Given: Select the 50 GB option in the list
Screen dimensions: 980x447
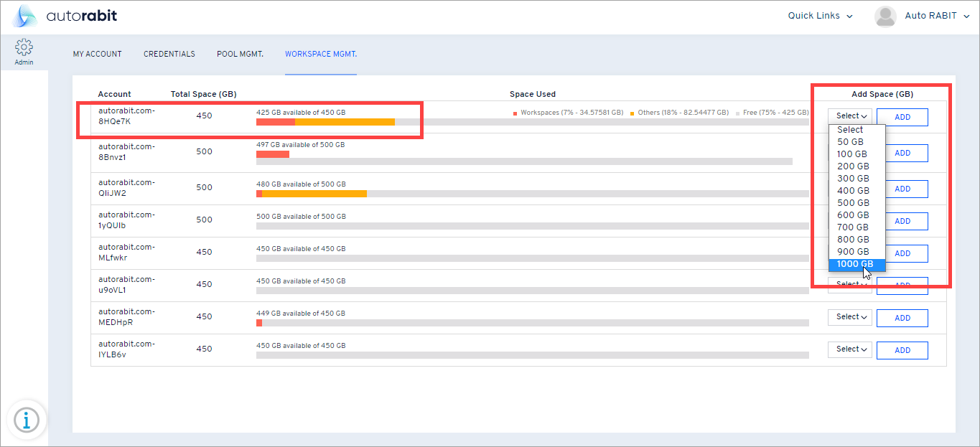Looking at the screenshot, I should click(x=851, y=141).
